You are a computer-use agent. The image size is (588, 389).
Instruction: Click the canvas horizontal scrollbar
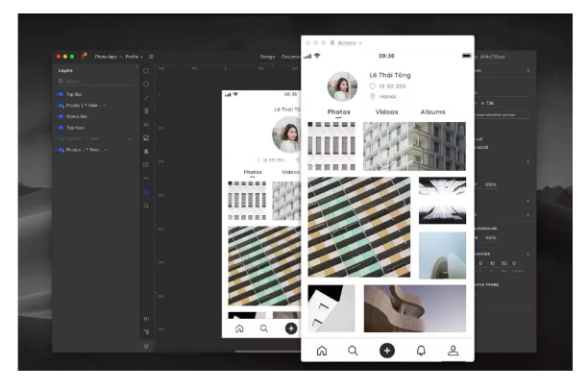click(x=268, y=352)
